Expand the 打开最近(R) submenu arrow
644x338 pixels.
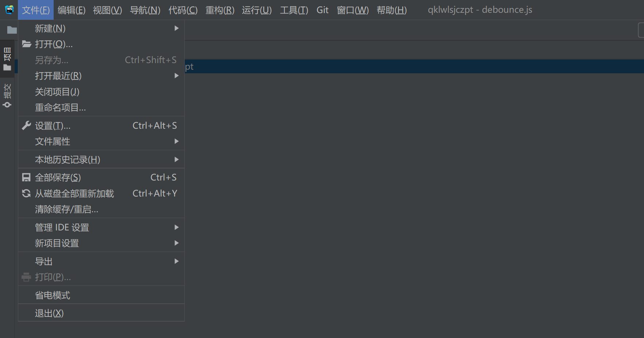coord(177,75)
